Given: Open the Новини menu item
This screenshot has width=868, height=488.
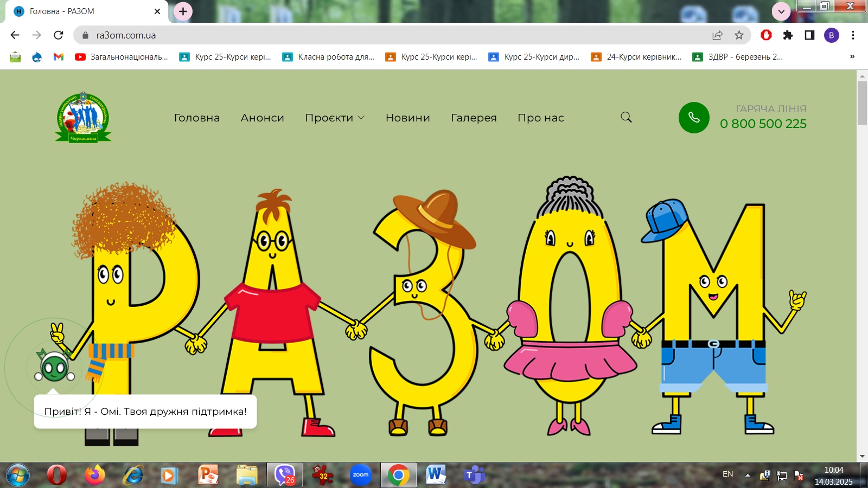Looking at the screenshot, I should click(x=408, y=118).
